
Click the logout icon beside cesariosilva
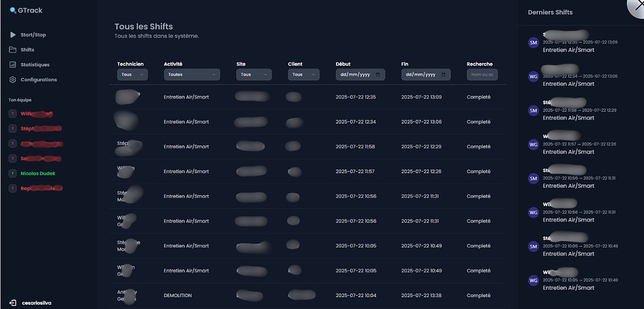13,303
